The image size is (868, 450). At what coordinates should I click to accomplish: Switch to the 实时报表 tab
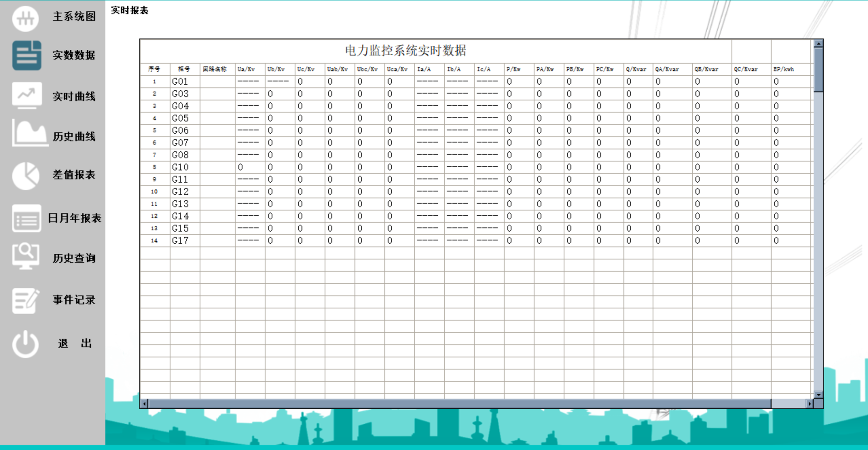[128, 10]
